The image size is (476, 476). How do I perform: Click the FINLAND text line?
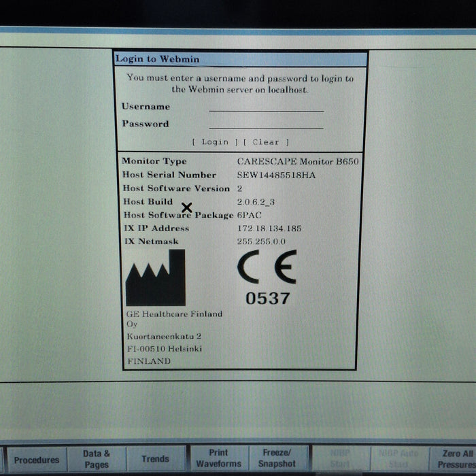[x=149, y=361]
